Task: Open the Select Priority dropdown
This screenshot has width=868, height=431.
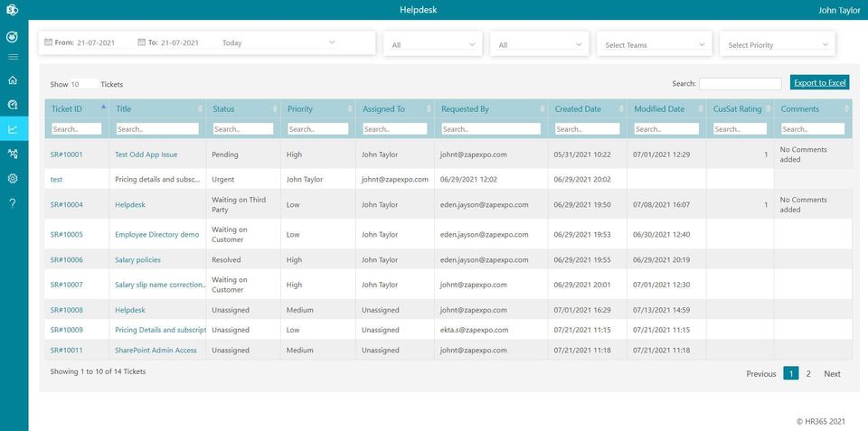Action: click(778, 45)
